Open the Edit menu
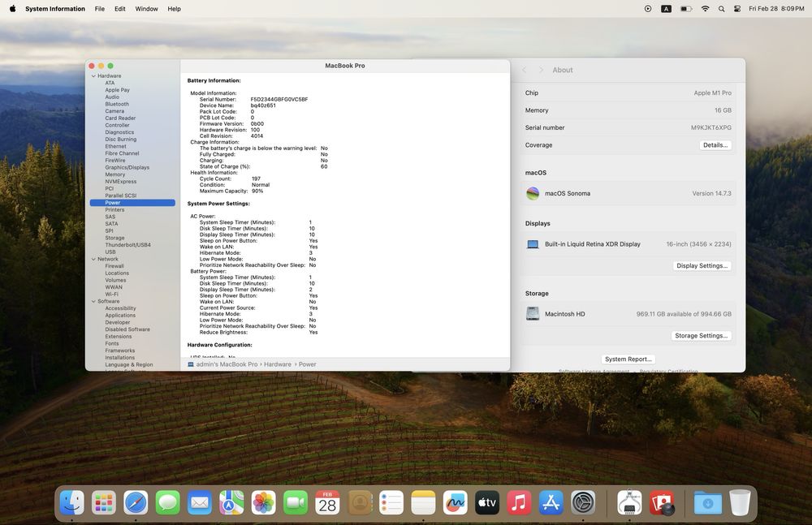The image size is (812, 525). (119, 9)
